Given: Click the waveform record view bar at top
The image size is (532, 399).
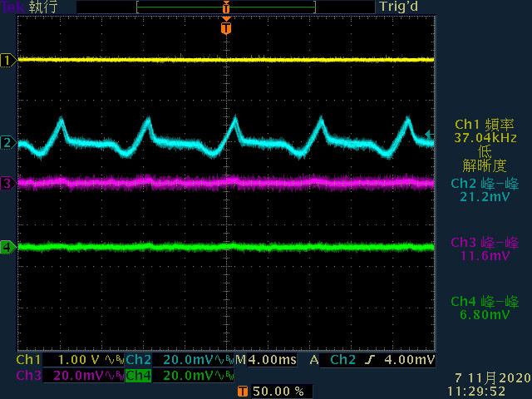Looking at the screenshot, I should tap(225, 7).
